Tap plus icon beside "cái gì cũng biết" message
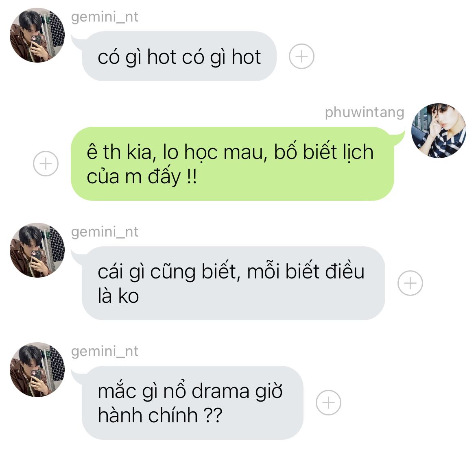476x452 pixels. tap(410, 283)
